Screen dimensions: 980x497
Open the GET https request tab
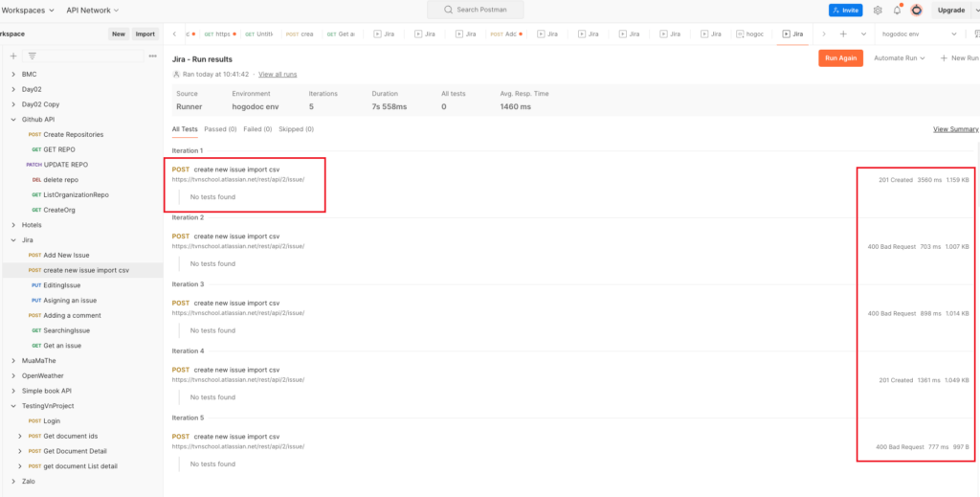pos(220,34)
